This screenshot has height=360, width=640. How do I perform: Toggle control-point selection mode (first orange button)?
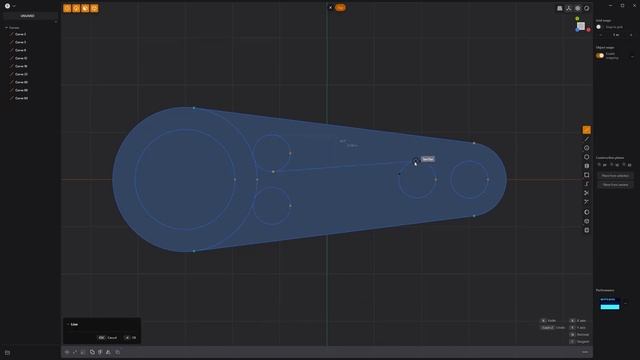click(x=67, y=8)
